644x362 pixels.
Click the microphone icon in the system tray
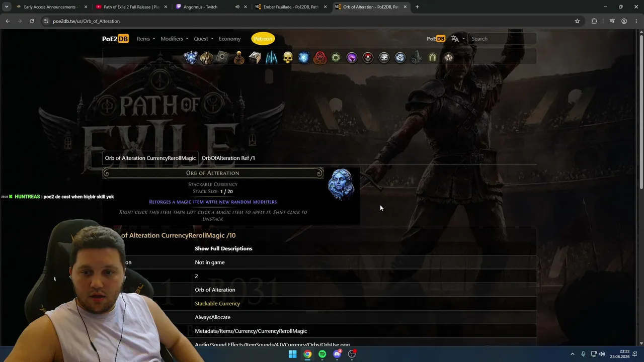[x=583, y=354]
